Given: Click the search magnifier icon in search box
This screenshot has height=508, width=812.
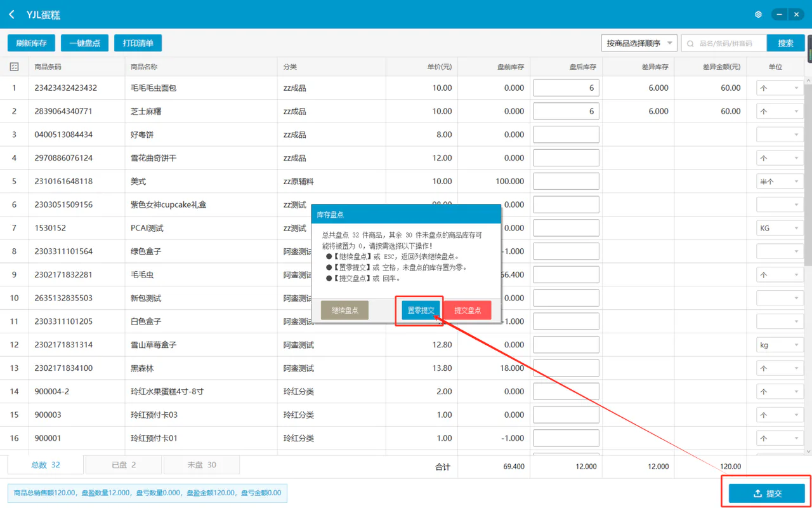Looking at the screenshot, I should 690,43.
